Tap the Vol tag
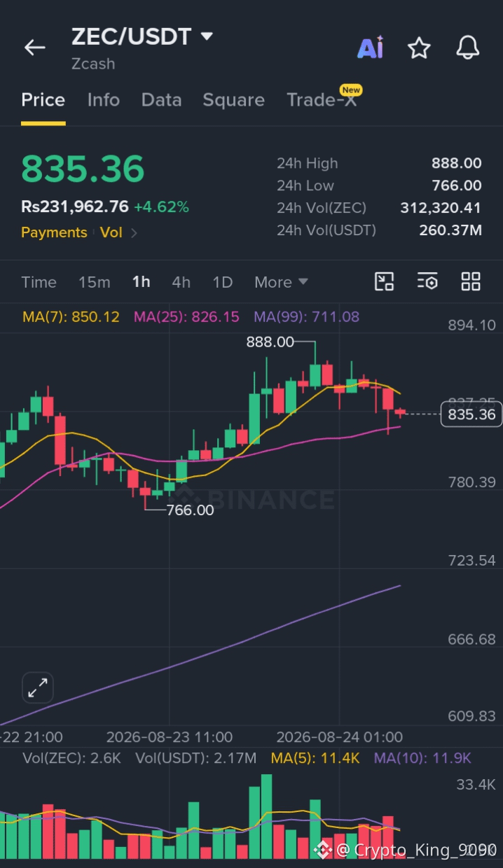 (x=111, y=232)
